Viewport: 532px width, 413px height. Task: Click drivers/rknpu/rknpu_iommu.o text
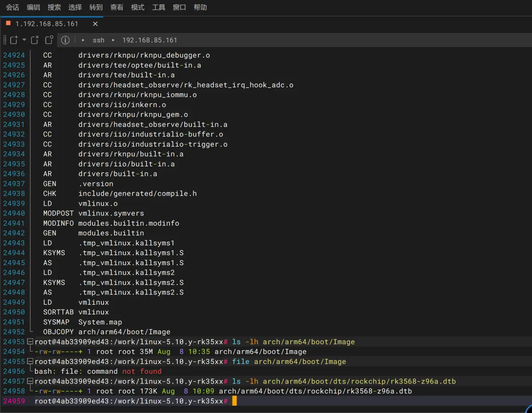(x=138, y=95)
